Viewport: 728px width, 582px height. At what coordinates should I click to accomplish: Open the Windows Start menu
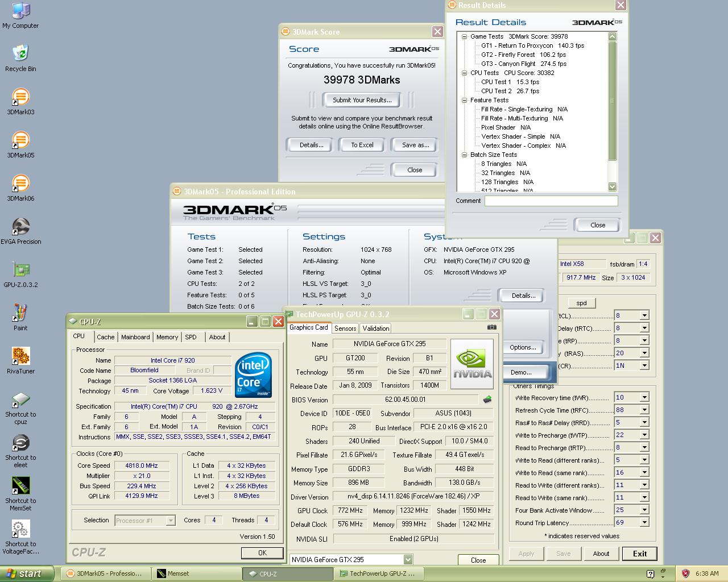(27, 573)
